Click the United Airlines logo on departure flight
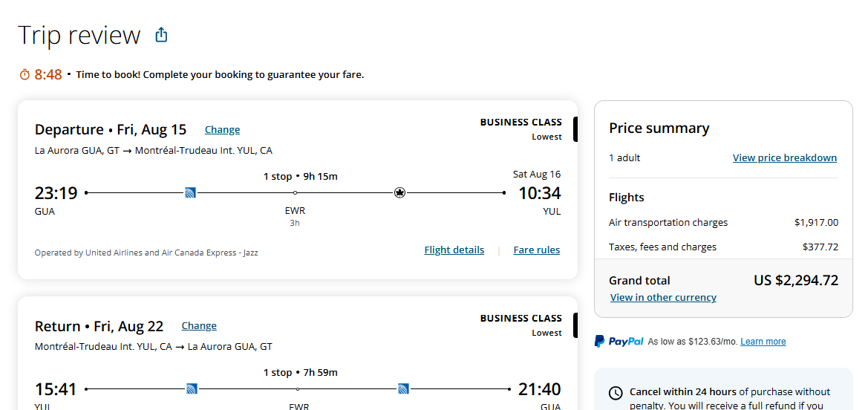Viewport: 868px width, 410px height. click(191, 193)
